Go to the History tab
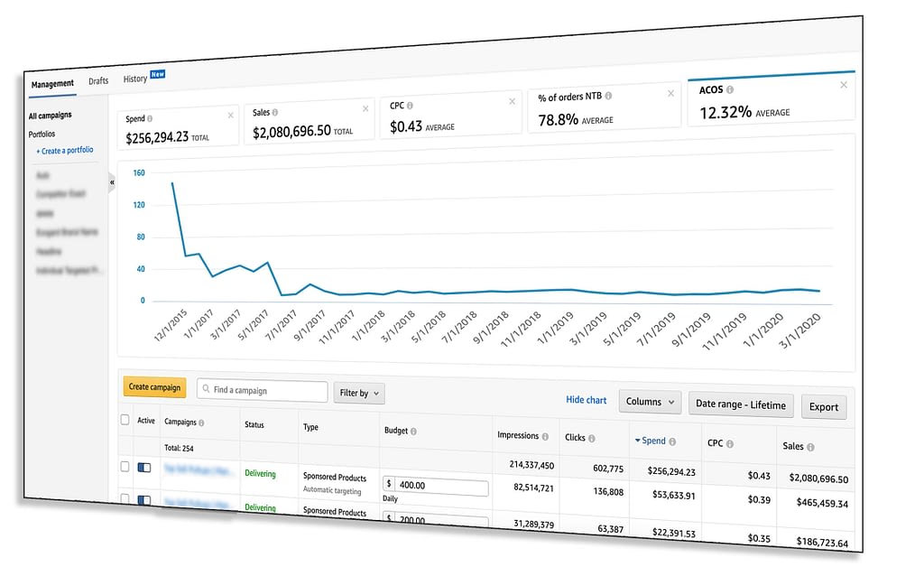This screenshot has width=924, height=576. (x=135, y=79)
